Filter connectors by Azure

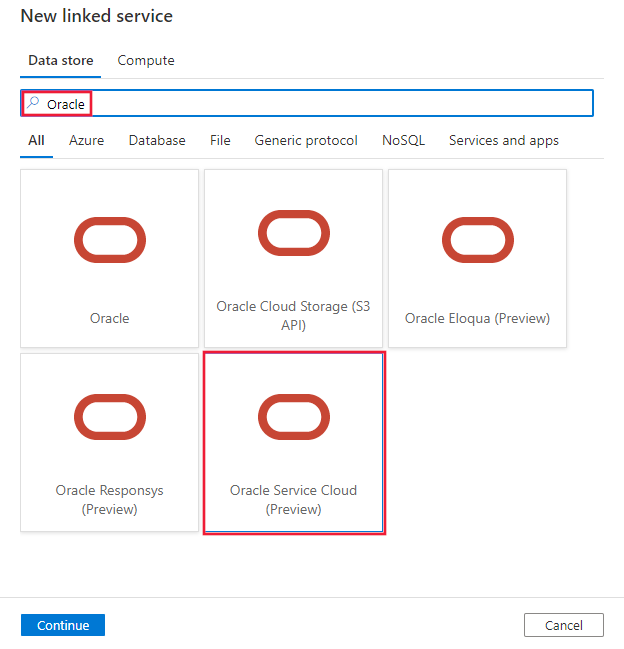pyautogui.click(x=86, y=140)
